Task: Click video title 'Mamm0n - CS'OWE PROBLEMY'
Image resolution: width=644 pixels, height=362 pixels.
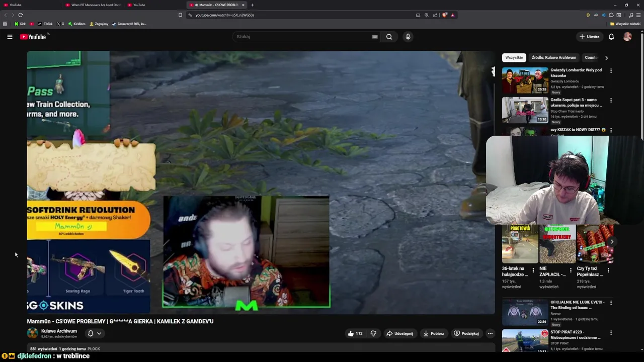Action: (x=120, y=321)
